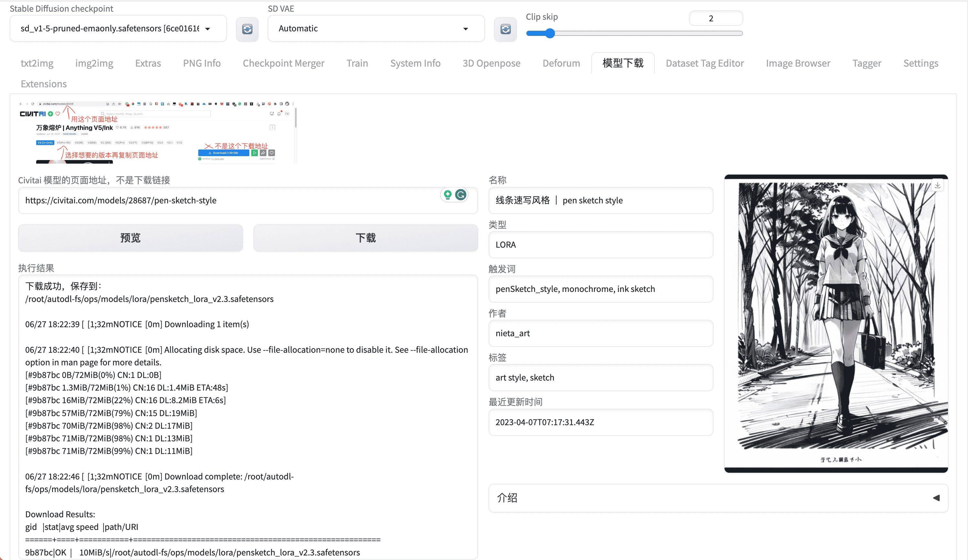This screenshot has width=968, height=560.
Task: Click the SD VAE refresh icon
Action: coord(505,29)
